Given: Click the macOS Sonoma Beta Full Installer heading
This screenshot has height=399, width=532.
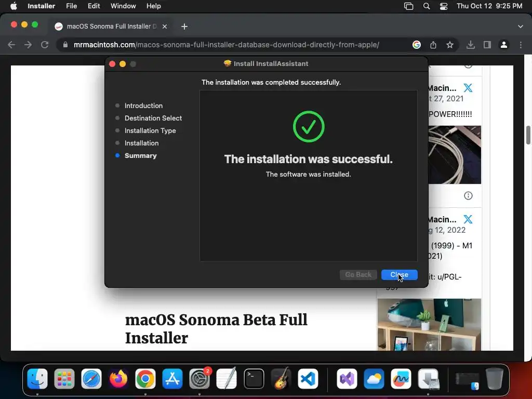Looking at the screenshot, I should 216,329.
